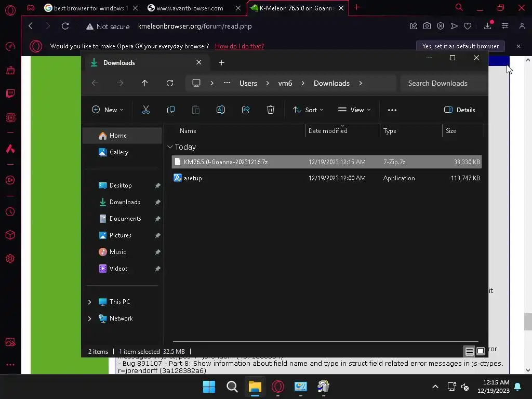Open the View dropdown
Image resolution: width=532 pixels, height=399 pixels.
pos(354,110)
